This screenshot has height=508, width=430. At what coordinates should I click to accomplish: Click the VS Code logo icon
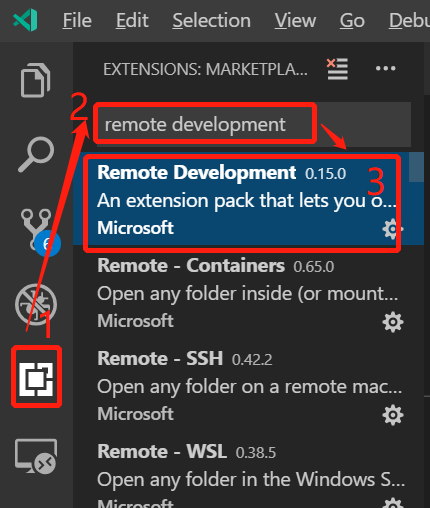[x=25, y=20]
